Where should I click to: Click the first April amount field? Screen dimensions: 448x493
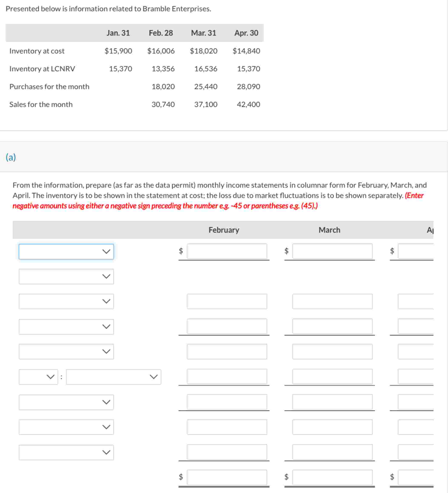click(x=416, y=251)
